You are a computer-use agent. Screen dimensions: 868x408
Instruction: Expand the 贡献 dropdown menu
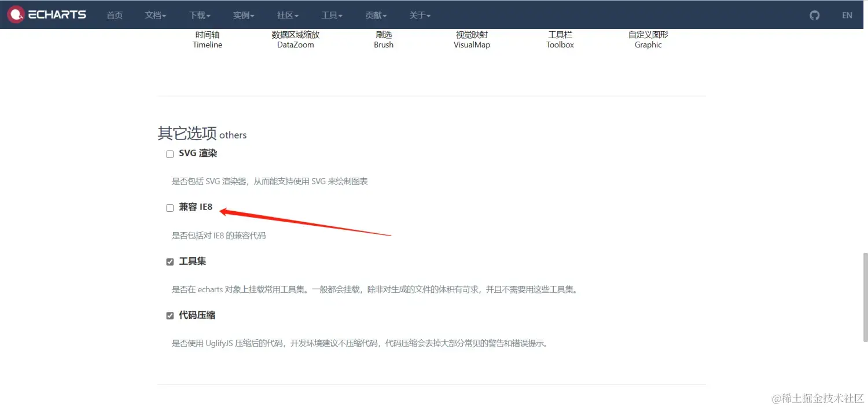[x=376, y=16]
